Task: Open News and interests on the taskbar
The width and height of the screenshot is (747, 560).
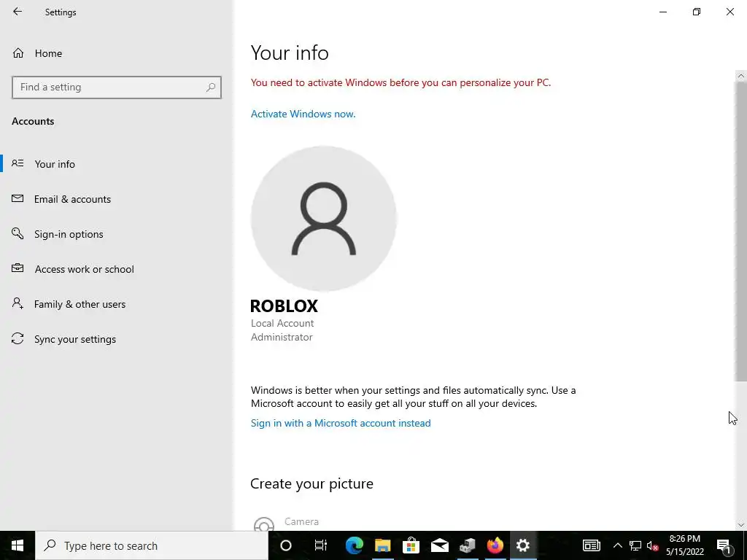Action: click(x=591, y=545)
